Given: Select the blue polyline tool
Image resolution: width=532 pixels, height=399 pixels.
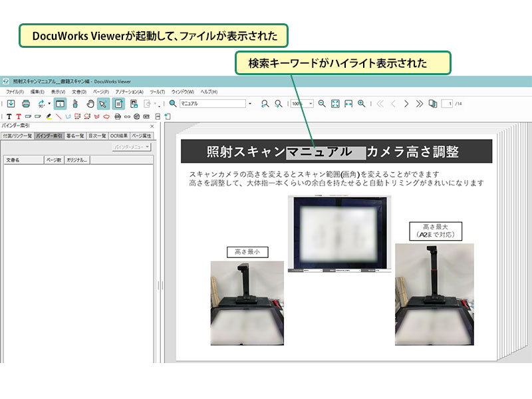Looking at the screenshot, I should pyautogui.click(x=68, y=116).
